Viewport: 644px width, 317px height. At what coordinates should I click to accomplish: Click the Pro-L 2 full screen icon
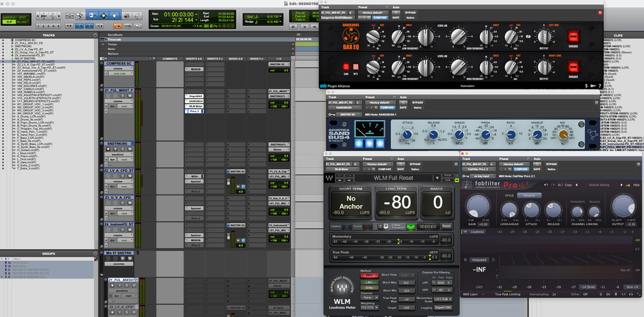(639, 294)
